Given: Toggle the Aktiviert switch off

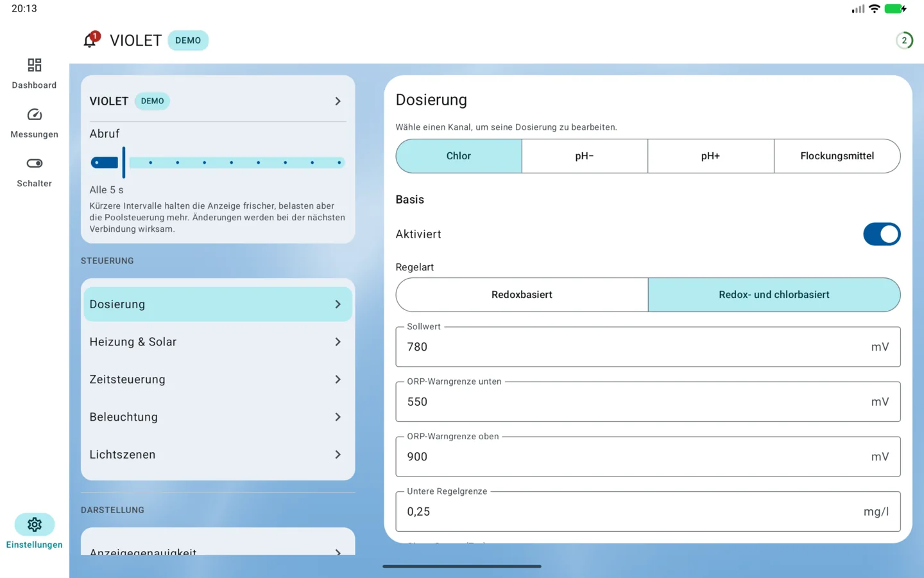Looking at the screenshot, I should pos(882,234).
